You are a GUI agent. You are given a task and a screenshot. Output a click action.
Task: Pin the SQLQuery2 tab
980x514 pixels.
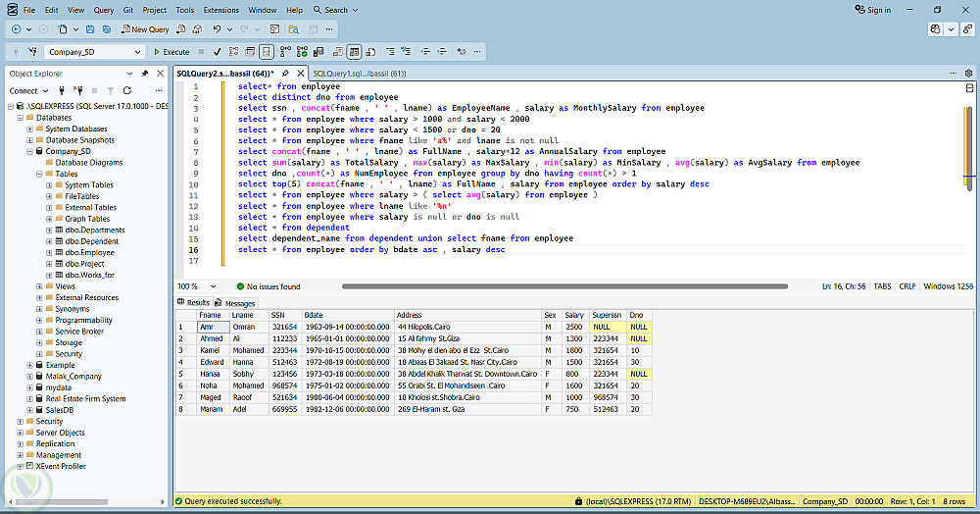tap(285, 74)
